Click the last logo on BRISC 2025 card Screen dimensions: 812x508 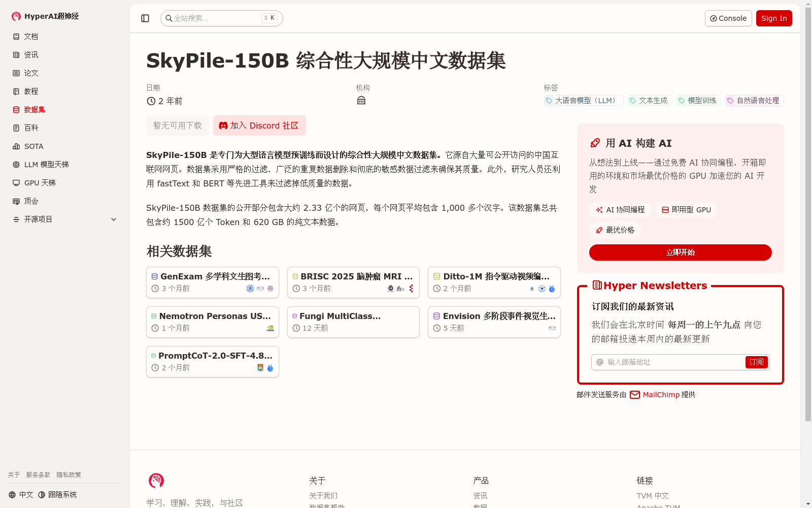pyautogui.click(x=411, y=289)
